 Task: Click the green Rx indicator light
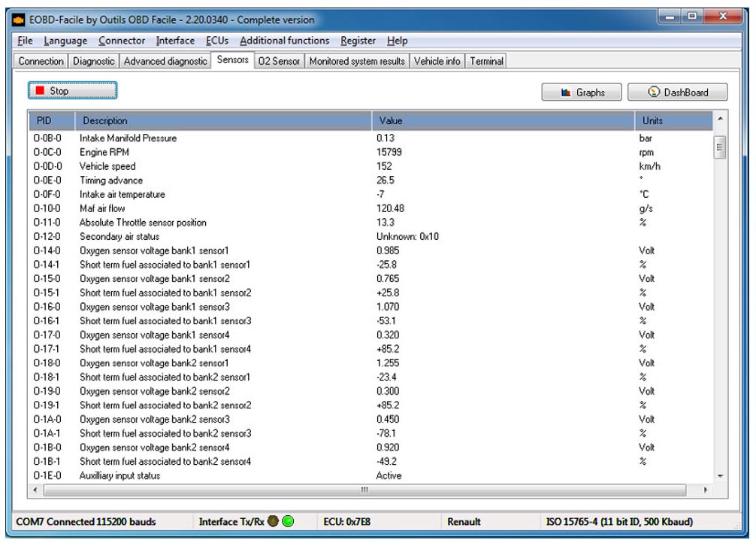point(288,521)
